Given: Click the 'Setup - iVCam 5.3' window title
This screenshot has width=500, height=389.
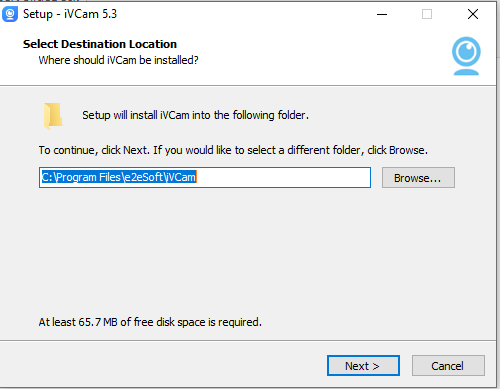Looking at the screenshot, I should 70,14.
